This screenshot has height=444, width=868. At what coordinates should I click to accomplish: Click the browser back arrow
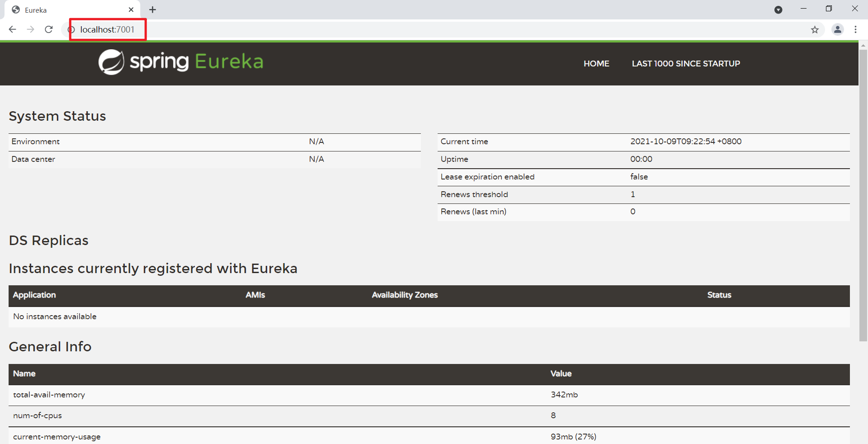(13, 29)
